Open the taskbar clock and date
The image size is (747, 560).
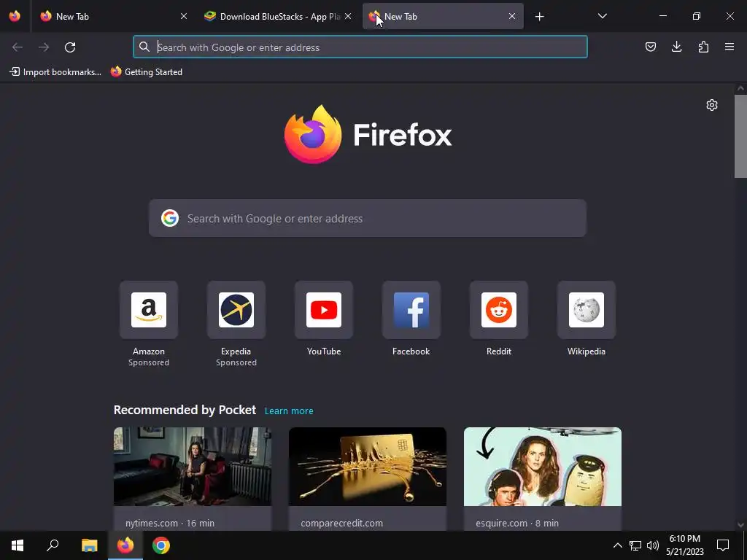coord(684,545)
